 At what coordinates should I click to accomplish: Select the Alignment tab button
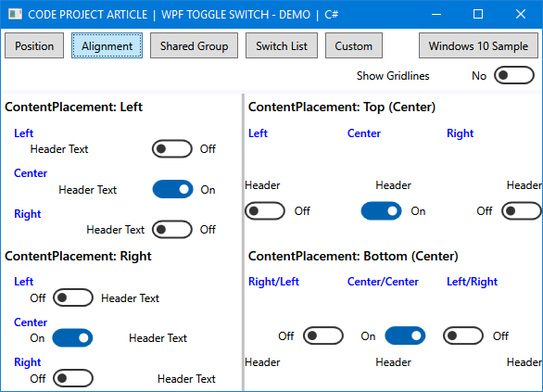click(107, 45)
